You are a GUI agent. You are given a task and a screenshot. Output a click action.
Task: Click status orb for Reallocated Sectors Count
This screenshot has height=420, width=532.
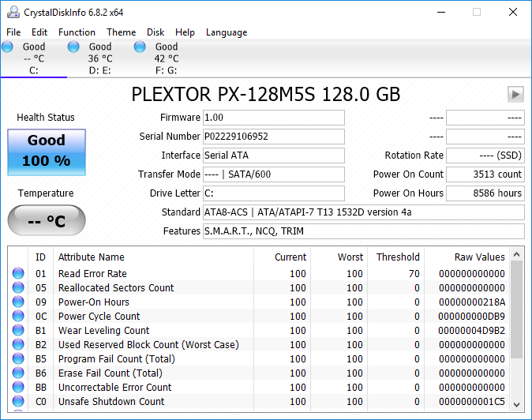(18, 287)
